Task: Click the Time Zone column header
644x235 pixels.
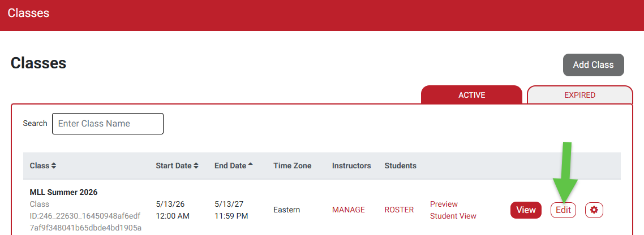Action: pyautogui.click(x=292, y=166)
